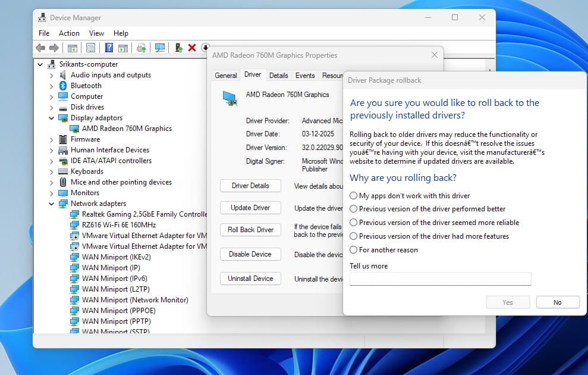Click the 'Tell us more' text field
Screen dimensions: 588x375
440,279
